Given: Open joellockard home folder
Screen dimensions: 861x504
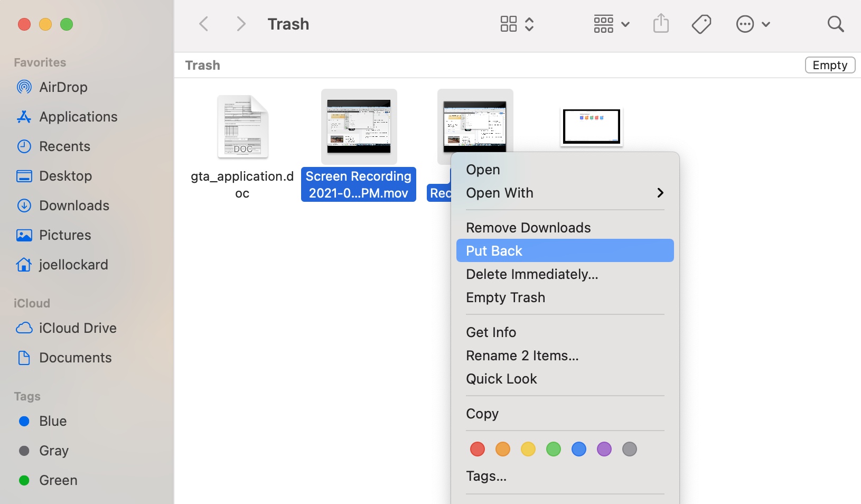Looking at the screenshot, I should 62,265.
